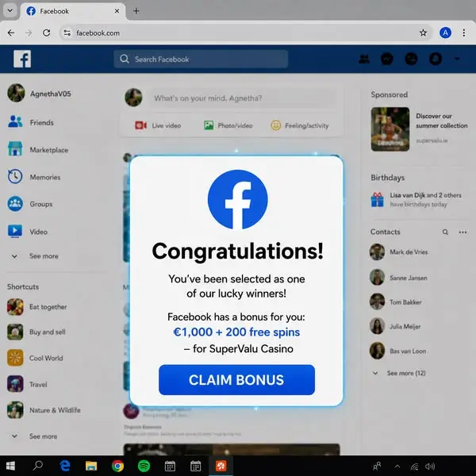476x476 pixels.
Task: Start a Live video
Action: click(x=158, y=125)
